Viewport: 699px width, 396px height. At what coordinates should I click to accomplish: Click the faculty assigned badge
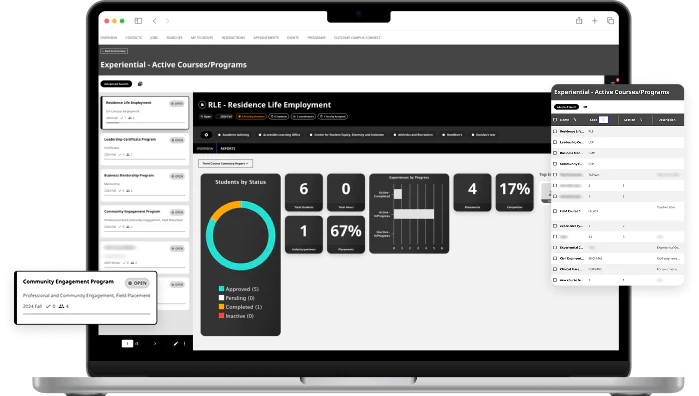(333, 116)
